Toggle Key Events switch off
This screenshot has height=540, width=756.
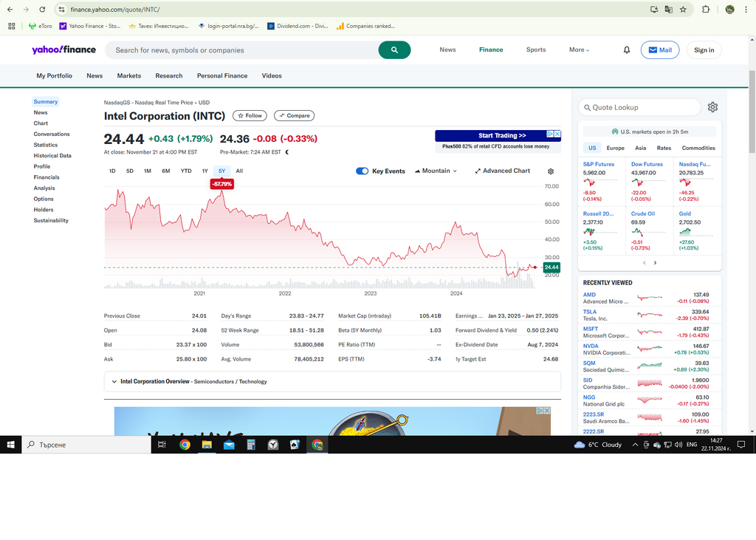pyautogui.click(x=362, y=171)
